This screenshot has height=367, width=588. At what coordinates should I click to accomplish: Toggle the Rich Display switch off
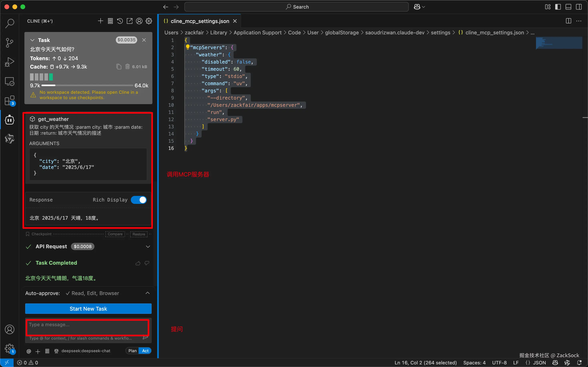click(139, 200)
